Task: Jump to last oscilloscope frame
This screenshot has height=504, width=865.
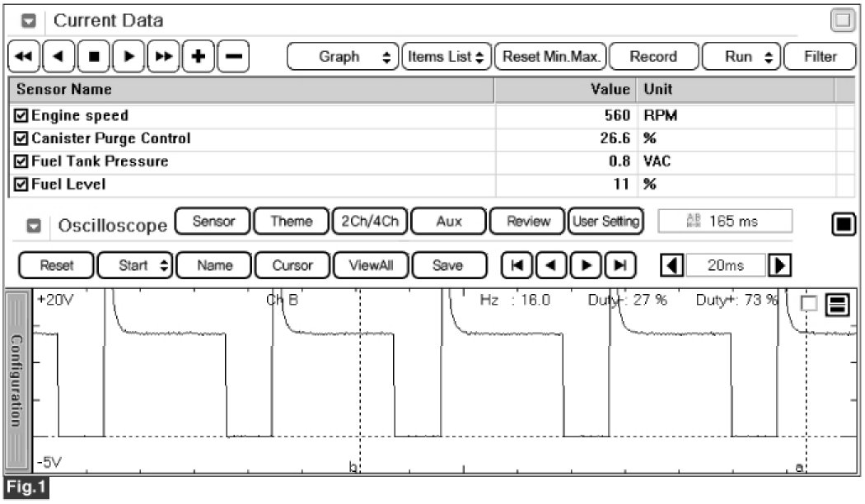Action: [621, 265]
